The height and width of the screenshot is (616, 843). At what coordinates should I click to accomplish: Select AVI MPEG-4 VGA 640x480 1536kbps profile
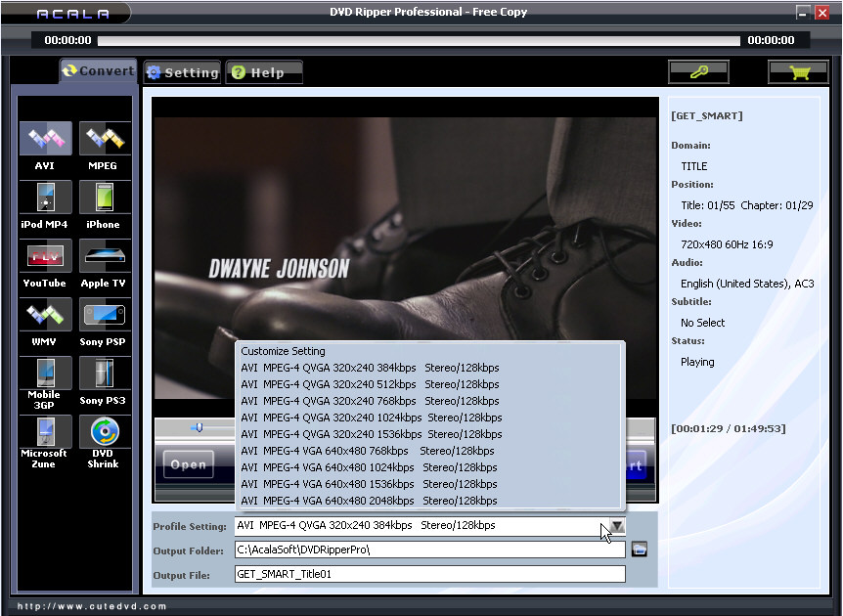430,484
